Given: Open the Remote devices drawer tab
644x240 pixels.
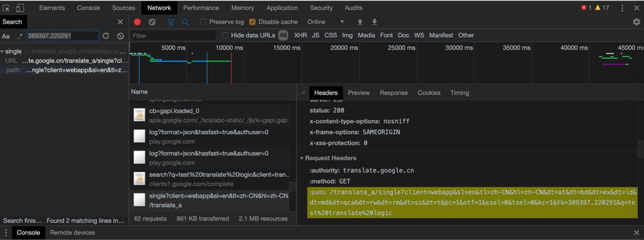Looking at the screenshot, I should coord(72,232).
